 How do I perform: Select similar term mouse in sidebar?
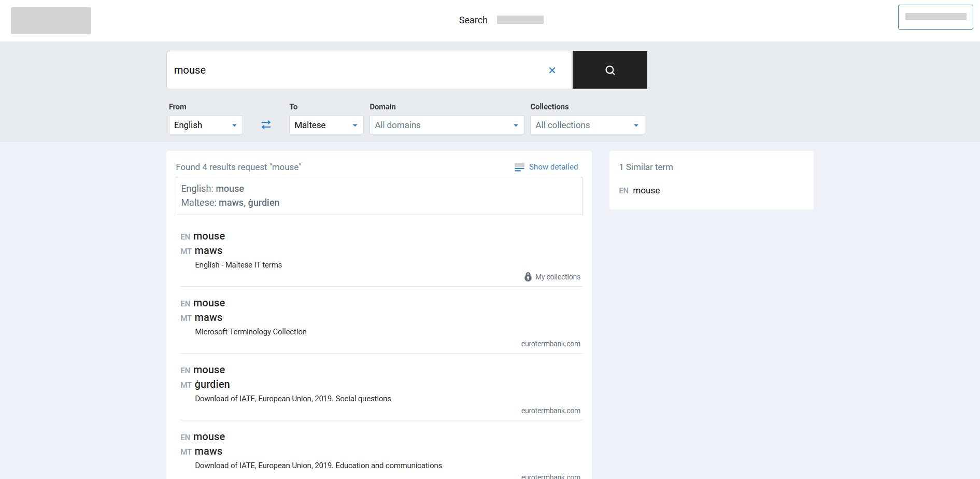point(646,191)
